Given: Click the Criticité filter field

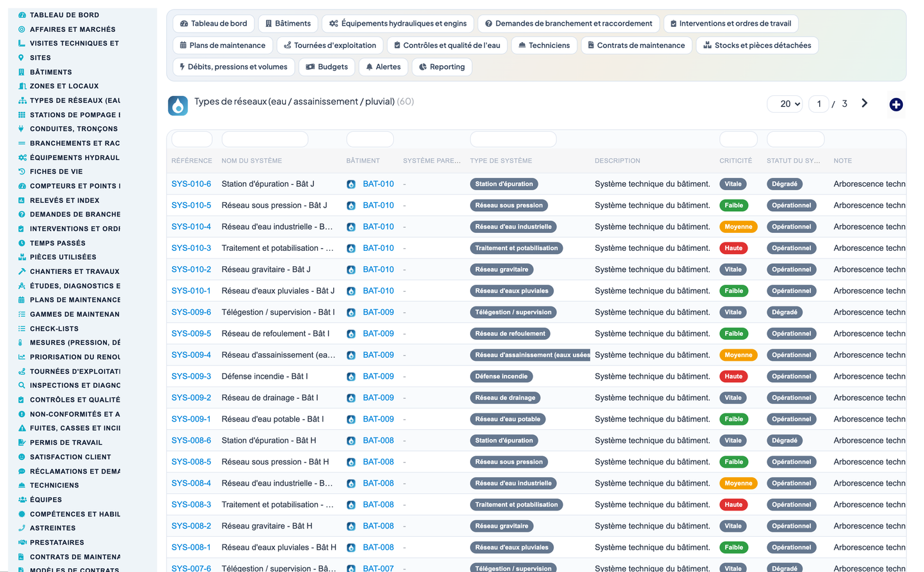Looking at the screenshot, I should coord(739,139).
